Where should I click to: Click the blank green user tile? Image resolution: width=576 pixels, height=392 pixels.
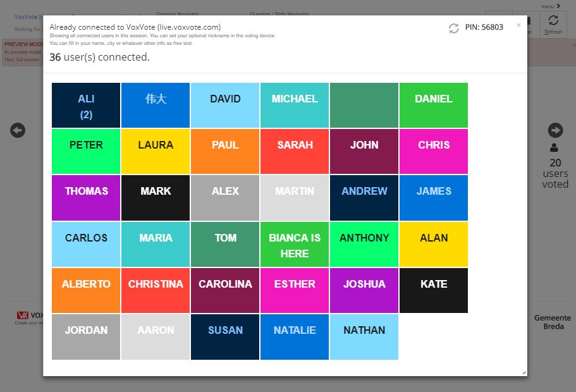[364, 106]
